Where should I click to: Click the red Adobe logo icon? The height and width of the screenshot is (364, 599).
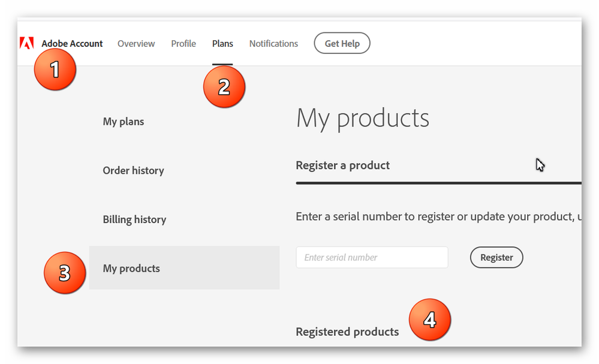click(x=26, y=43)
